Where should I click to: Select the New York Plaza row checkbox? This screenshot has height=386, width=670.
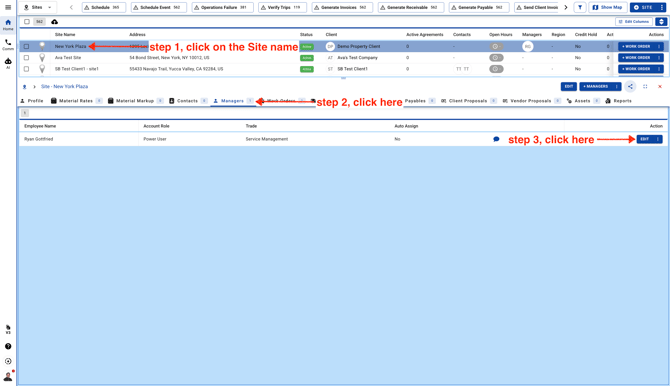click(26, 46)
